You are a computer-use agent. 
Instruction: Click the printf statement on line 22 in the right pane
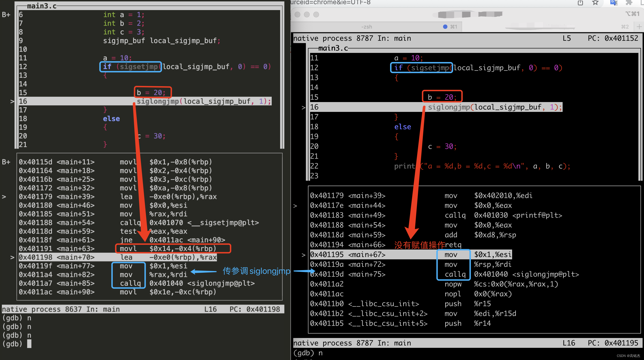[x=482, y=166]
